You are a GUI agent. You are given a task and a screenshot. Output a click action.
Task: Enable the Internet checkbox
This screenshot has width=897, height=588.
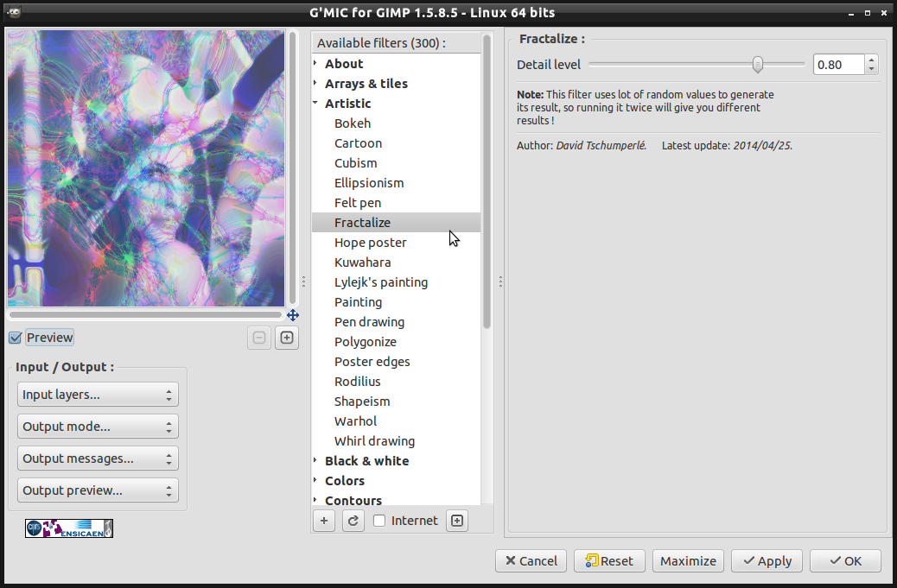click(x=379, y=521)
